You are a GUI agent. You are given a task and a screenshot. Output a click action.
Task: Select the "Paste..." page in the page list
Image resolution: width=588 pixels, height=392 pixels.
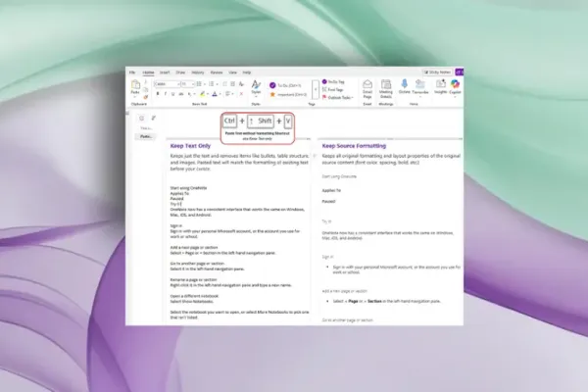[146, 136]
